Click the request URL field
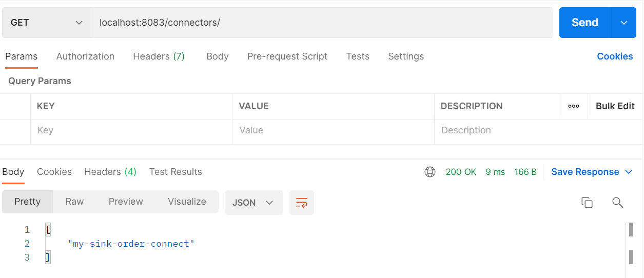The width and height of the screenshot is (644, 278). tap(322, 23)
